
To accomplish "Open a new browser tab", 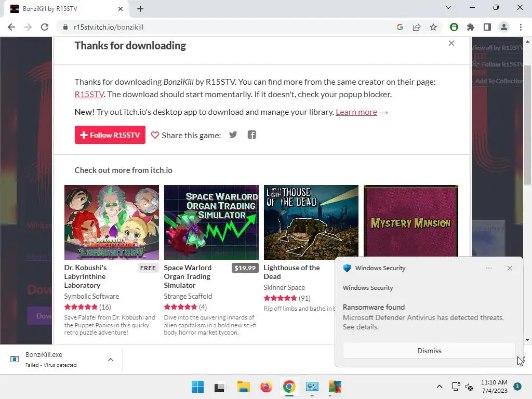I will click(x=140, y=9).
